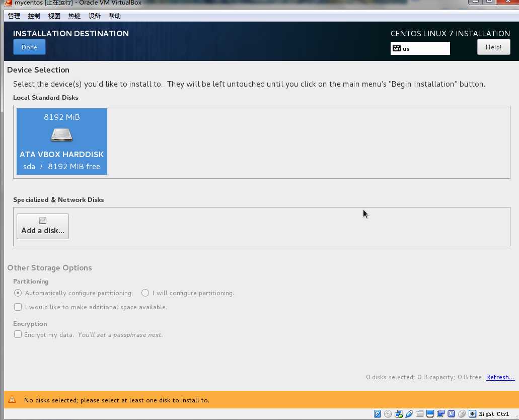Screen dimensions: 519x420
Task: Click the Partitioning label
Action: [31, 282]
